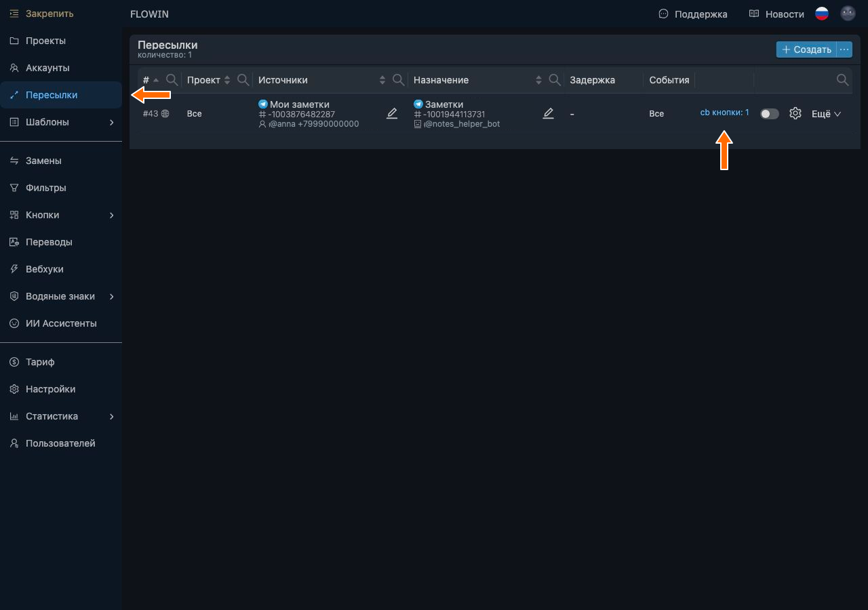Open the Вебхуки lightning icon
Viewport: 868px width, 610px height.
14,269
